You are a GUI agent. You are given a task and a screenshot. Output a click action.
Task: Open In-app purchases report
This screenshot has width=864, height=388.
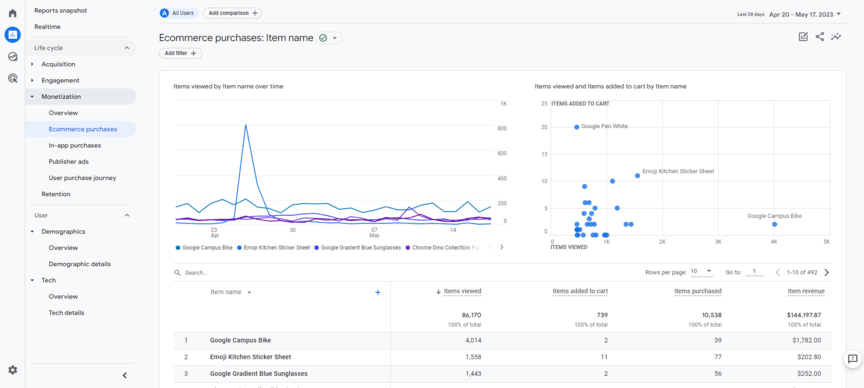click(x=74, y=146)
